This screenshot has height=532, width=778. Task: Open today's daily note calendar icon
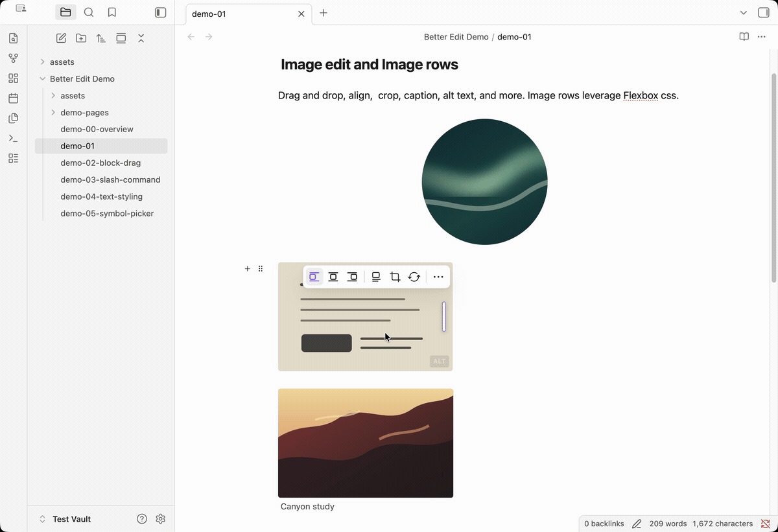[14, 98]
